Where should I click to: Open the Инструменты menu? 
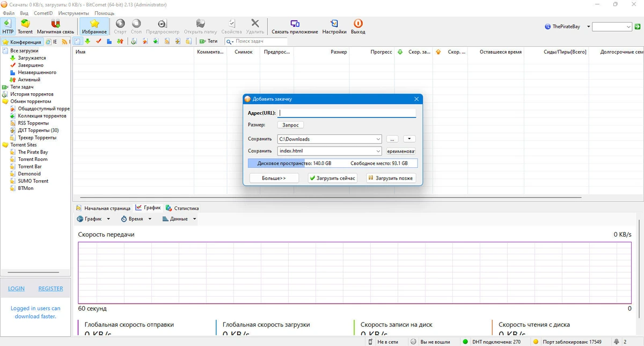click(74, 13)
